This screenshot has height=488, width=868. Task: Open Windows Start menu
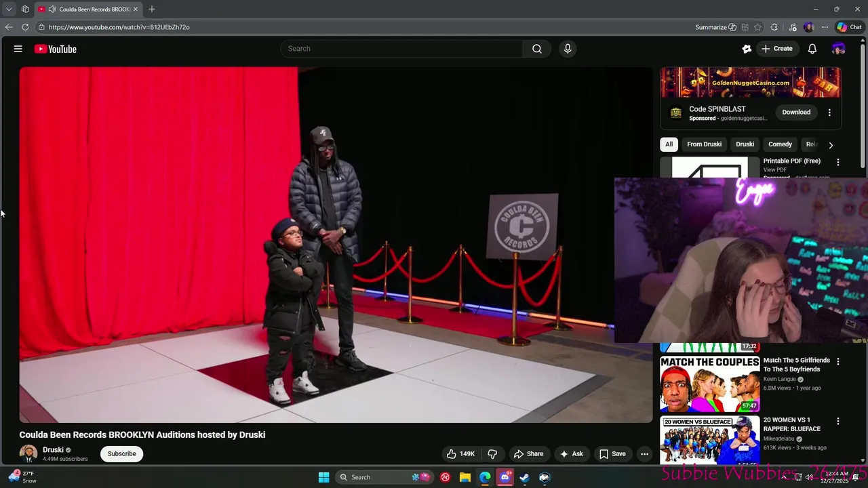(323, 477)
